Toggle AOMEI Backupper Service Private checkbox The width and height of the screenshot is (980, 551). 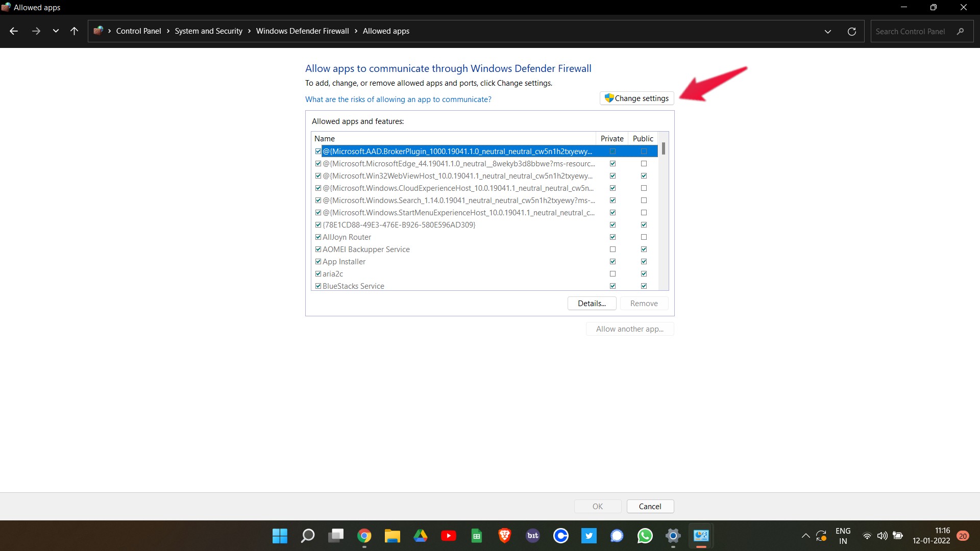(x=612, y=249)
